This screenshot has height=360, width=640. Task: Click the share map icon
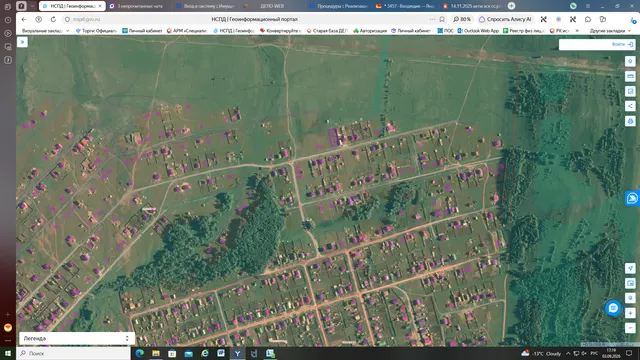(630, 106)
